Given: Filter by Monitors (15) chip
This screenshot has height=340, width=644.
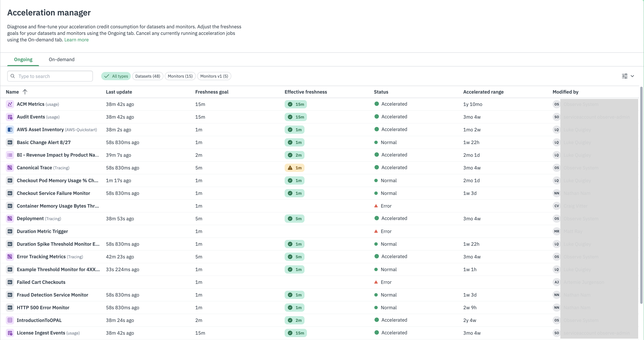Looking at the screenshot, I should 180,76.
